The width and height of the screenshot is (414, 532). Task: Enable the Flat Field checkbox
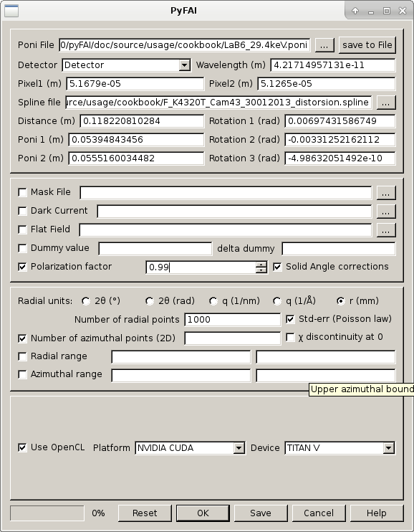[x=22, y=229]
